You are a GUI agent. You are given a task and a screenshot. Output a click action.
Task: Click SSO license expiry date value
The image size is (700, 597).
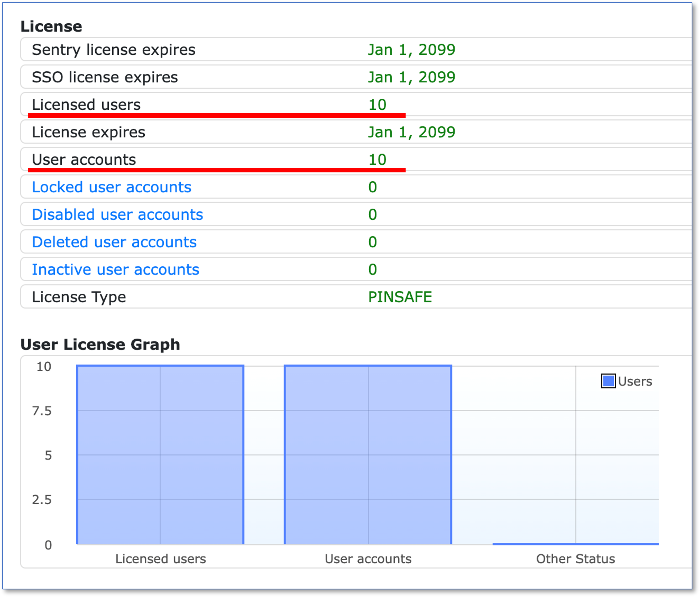(x=411, y=77)
